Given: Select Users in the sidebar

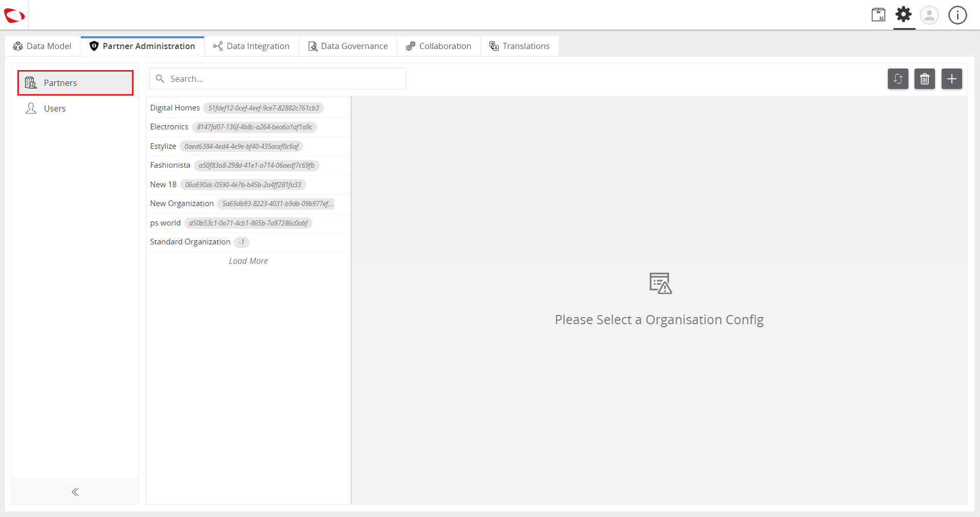Looking at the screenshot, I should pyautogui.click(x=76, y=108).
